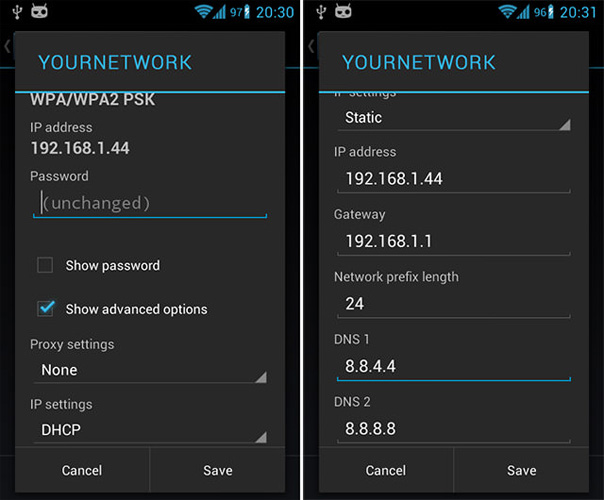Tap the battery icon showing 97
Screen dimensions: 604x500
[247, 12]
